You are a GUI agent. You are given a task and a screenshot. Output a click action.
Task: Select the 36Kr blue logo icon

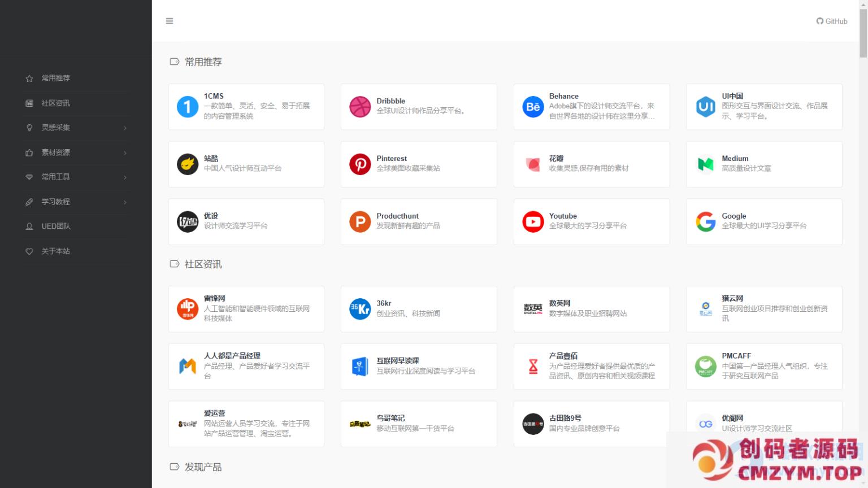point(360,309)
